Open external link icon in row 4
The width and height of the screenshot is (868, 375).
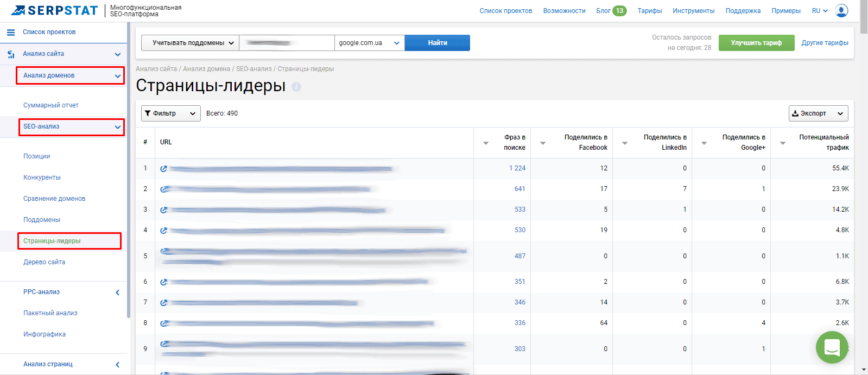click(x=163, y=231)
